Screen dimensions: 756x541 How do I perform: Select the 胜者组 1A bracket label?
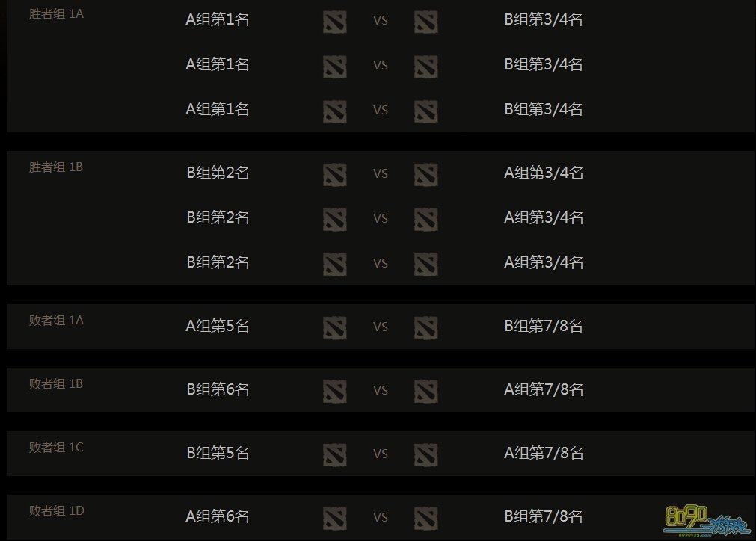[x=56, y=14]
